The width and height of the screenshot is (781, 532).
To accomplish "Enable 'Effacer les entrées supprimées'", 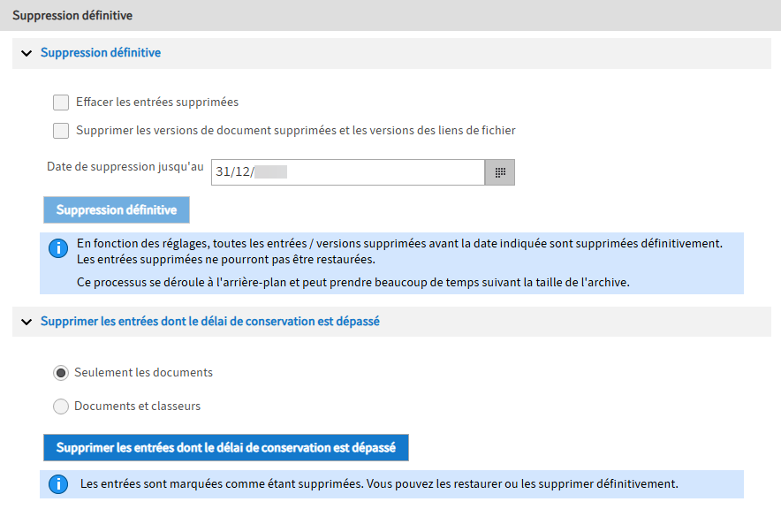I will tap(60, 103).
